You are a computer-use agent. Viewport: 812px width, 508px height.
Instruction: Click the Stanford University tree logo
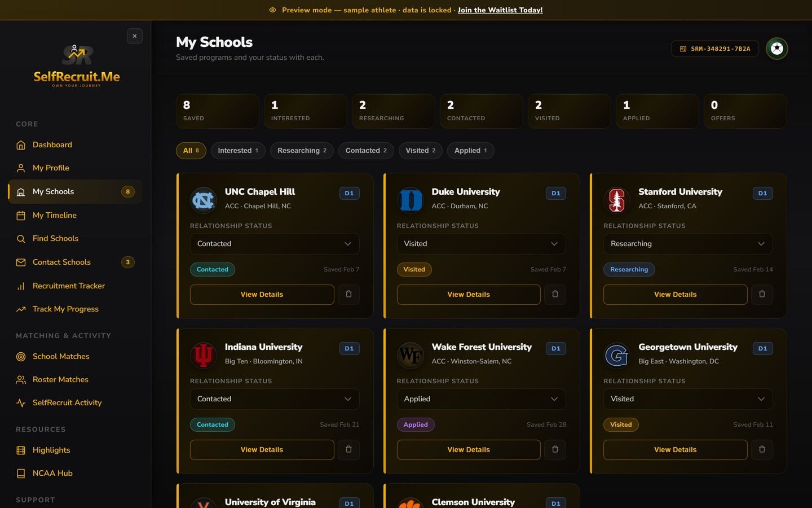pyautogui.click(x=617, y=200)
